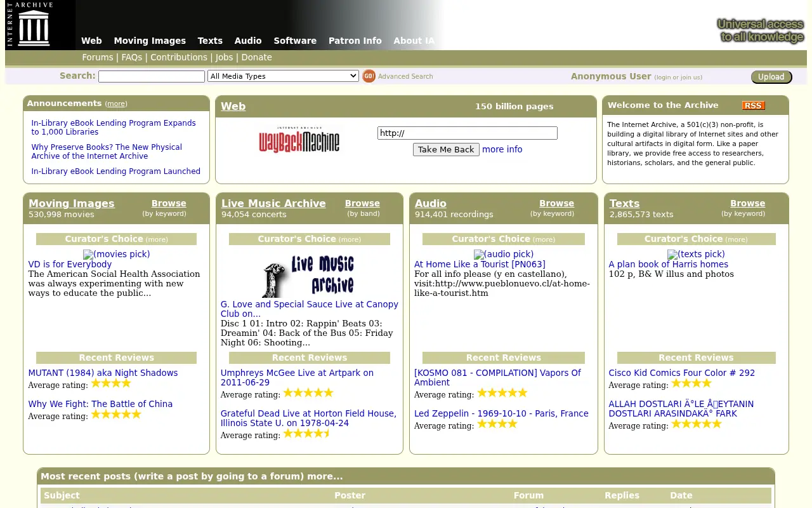
Task: Open the Jobs link
Action: [x=224, y=57]
